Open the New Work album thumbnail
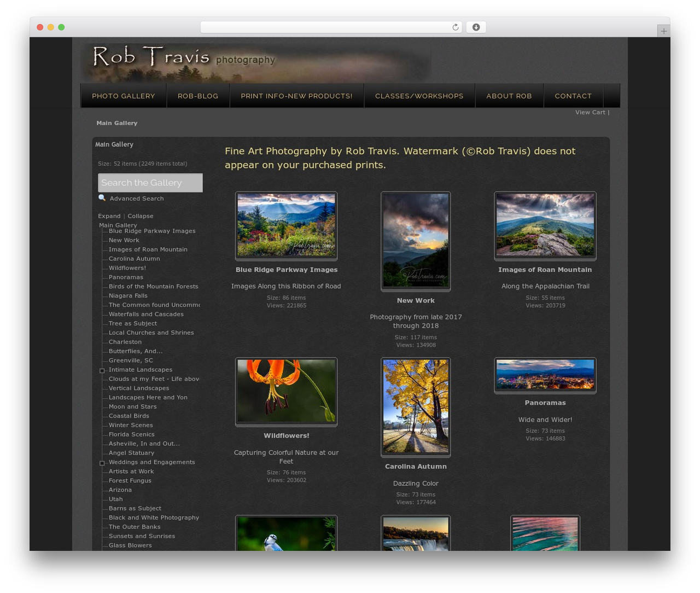 coord(416,241)
